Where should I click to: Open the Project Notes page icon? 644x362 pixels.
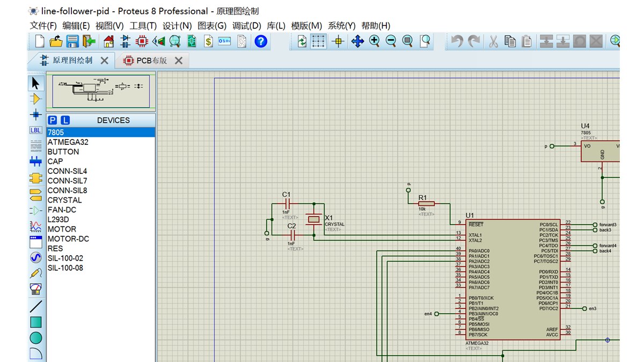[241, 41]
